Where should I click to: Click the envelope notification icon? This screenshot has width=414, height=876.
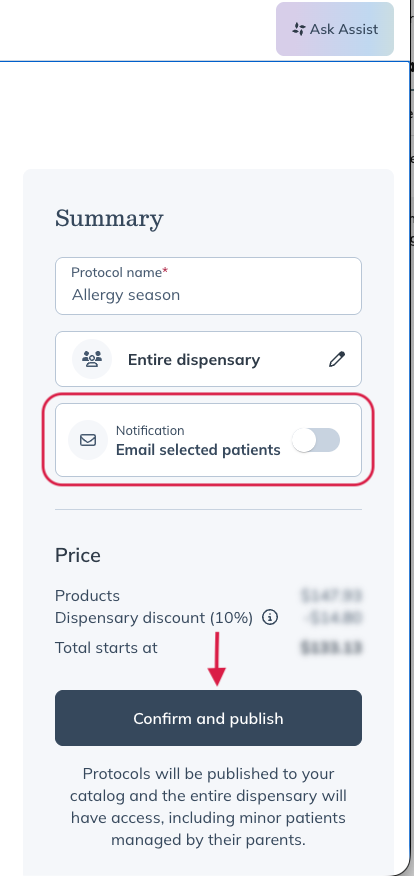(x=88, y=440)
